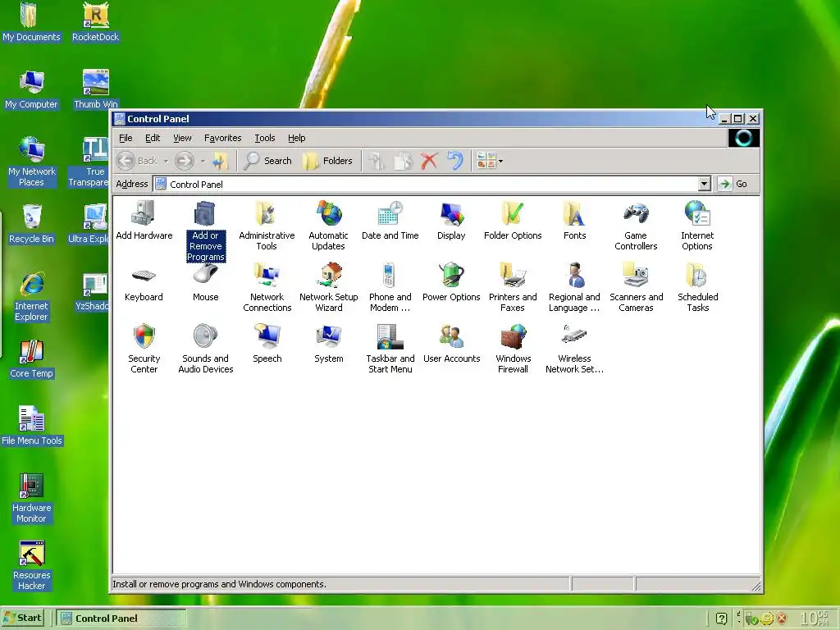Viewport: 840px width, 630px height.
Task: Open the View menu
Action: (182, 138)
